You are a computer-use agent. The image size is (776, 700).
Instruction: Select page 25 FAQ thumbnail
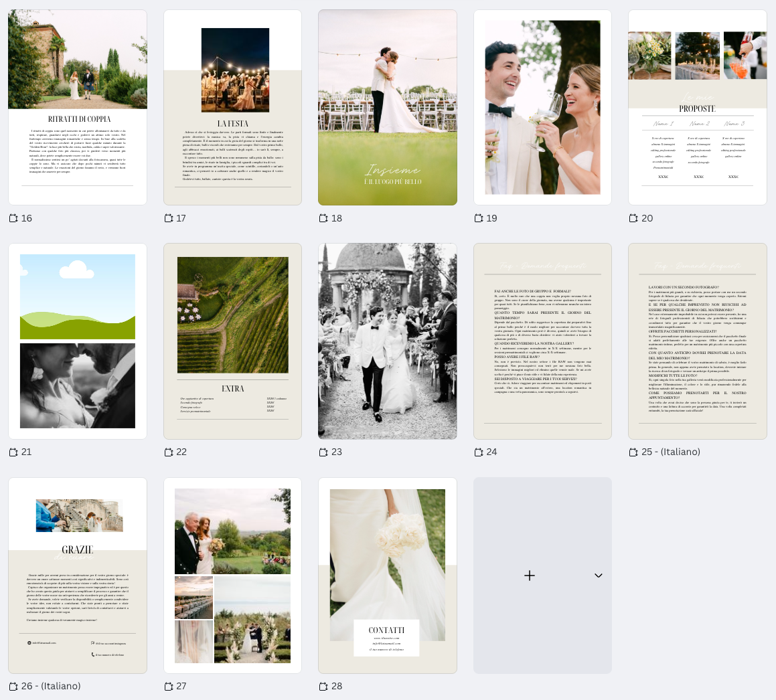[697, 341]
